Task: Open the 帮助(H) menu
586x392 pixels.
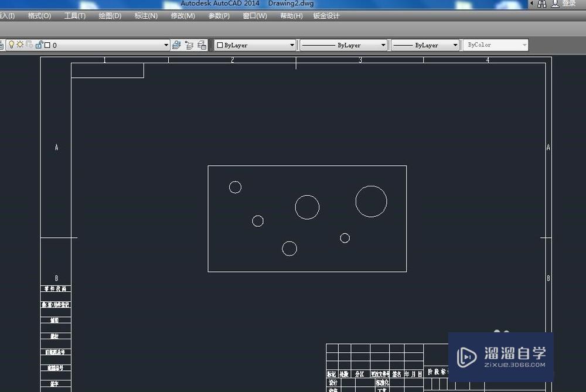Action: (x=291, y=16)
